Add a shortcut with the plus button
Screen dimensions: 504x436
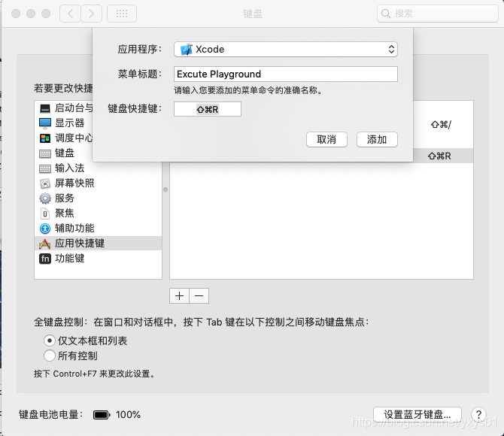(179, 295)
